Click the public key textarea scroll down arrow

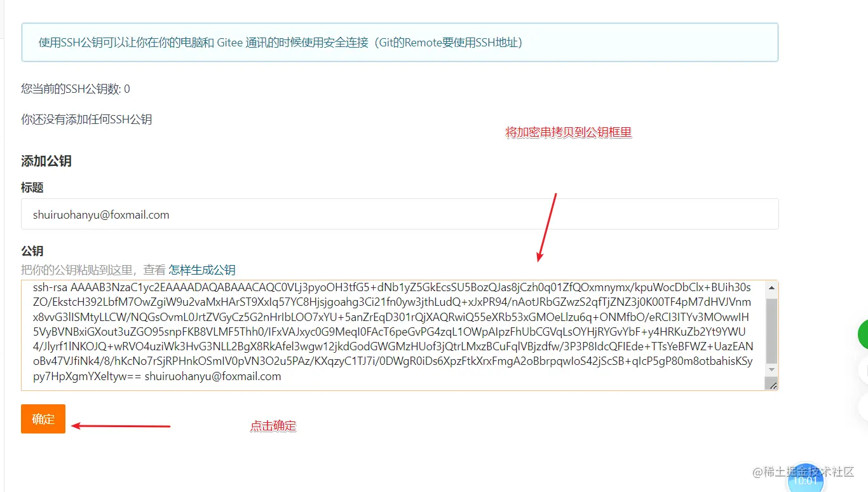[x=772, y=369]
